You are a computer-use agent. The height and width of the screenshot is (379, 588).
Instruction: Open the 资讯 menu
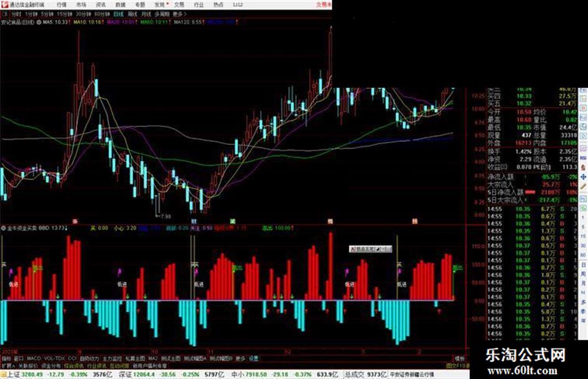pos(101,5)
